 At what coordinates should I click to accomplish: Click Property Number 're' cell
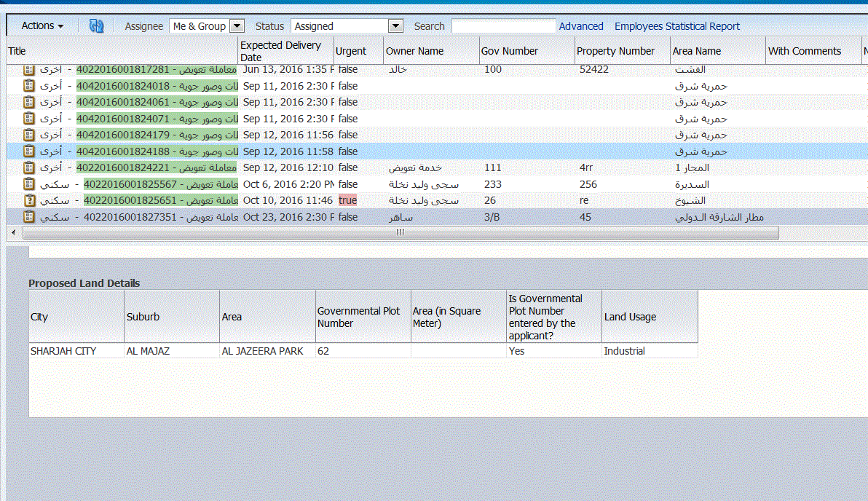coord(584,200)
